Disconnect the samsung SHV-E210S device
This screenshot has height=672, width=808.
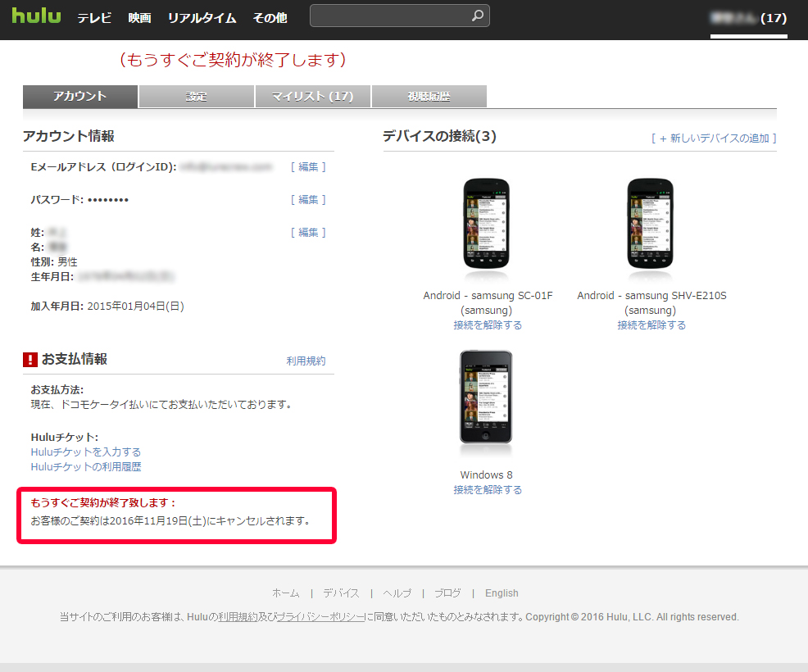coord(651,325)
